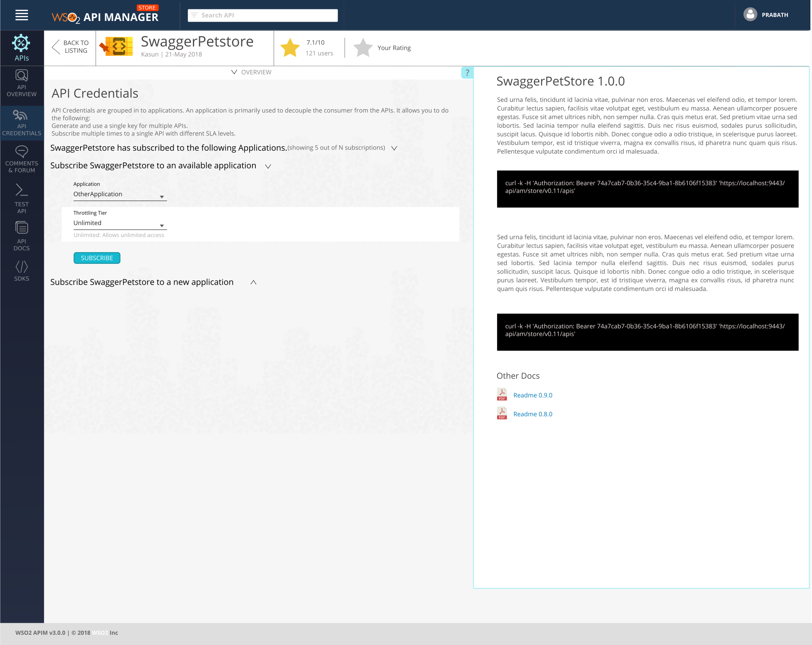The width and height of the screenshot is (812, 645).
Task: Open the Readme 0.9.0 link
Action: 532,395
